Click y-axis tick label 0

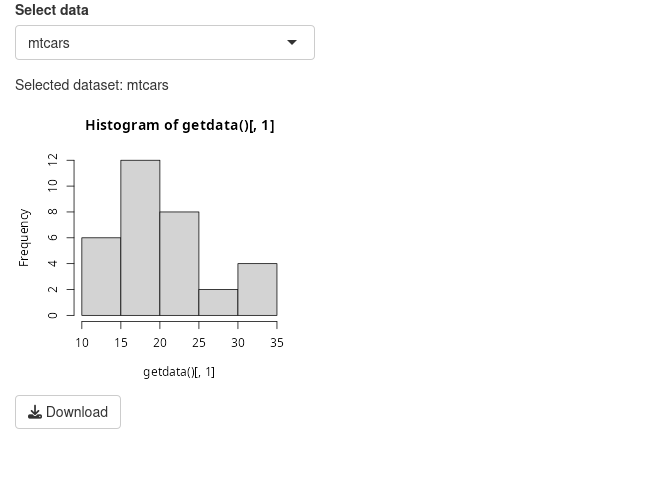[52, 315]
